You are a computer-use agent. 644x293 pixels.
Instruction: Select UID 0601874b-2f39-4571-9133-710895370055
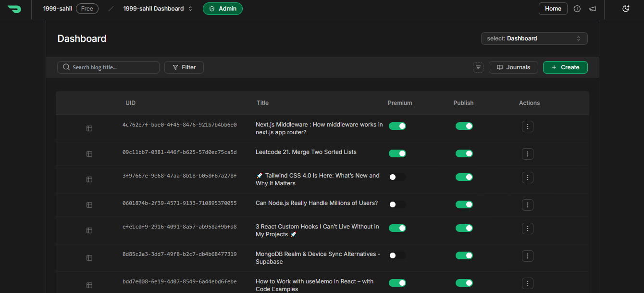pos(179,203)
